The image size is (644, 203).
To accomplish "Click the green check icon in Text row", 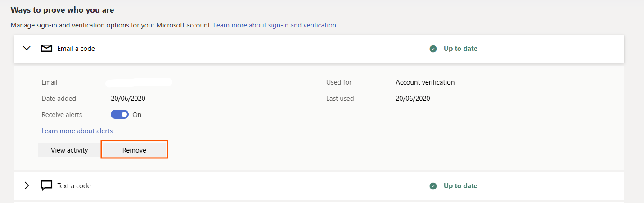I will (x=433, y=186).
